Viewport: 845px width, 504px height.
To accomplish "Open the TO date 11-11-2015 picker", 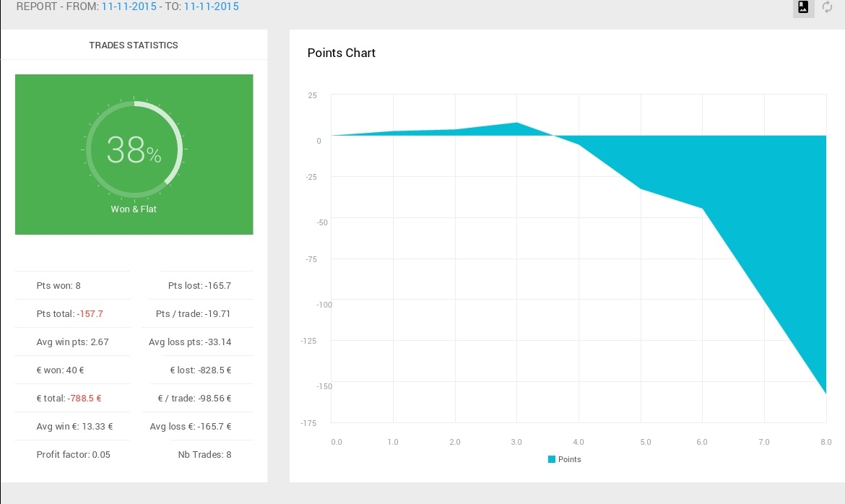I will pos(211,6).
